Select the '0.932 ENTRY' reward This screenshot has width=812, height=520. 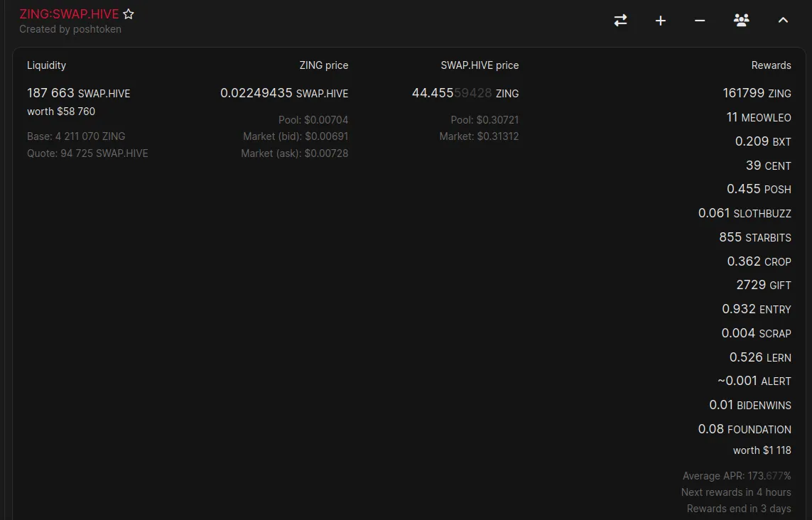(757, 309)
